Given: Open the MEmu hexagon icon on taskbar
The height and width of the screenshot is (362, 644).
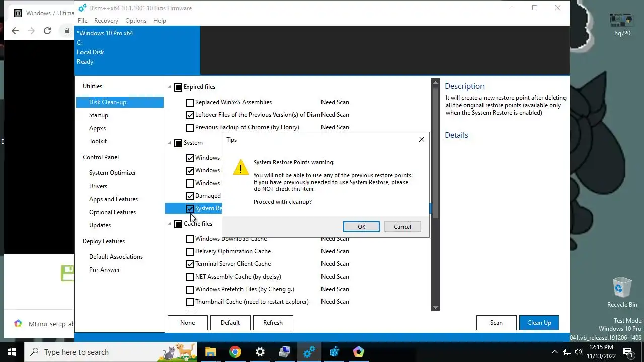Looking at the screenshot, I should 358,352.
